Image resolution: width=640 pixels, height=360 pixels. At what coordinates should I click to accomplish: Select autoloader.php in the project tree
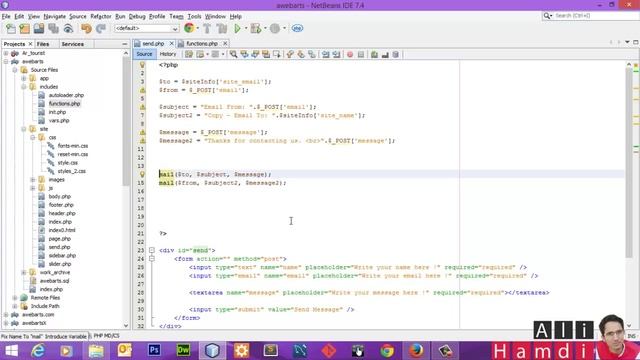coord(66,95)
